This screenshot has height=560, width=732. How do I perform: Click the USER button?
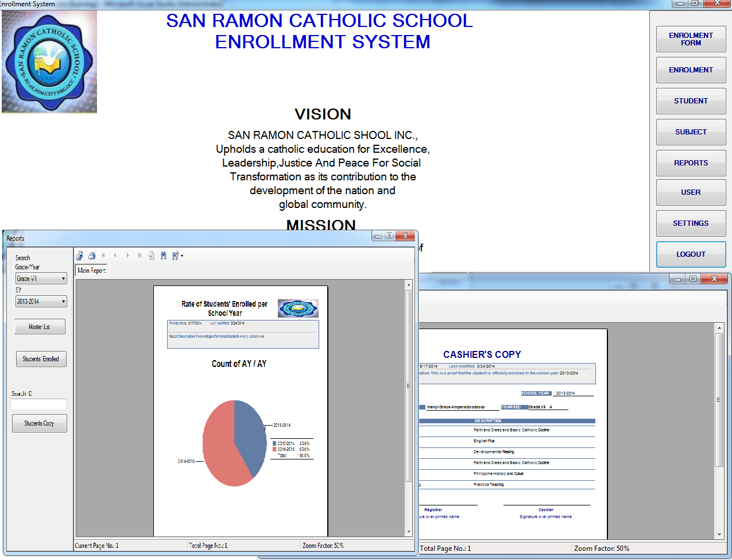691,192
